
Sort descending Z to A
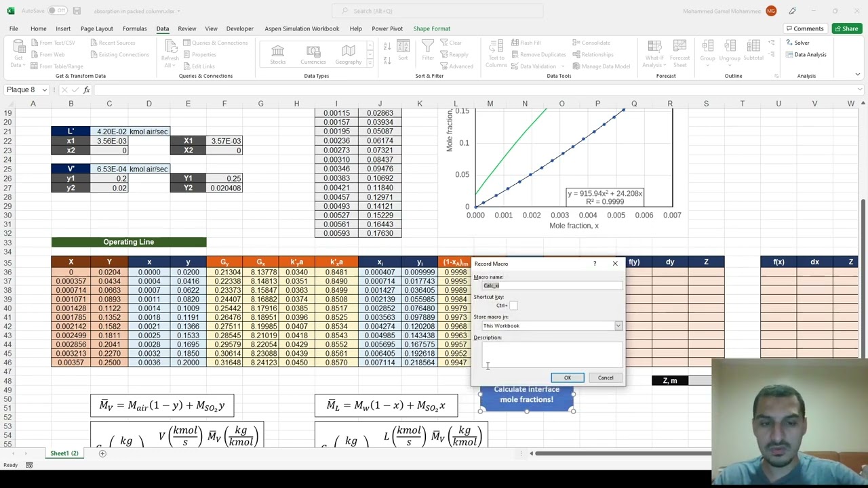tap(387, 60)
